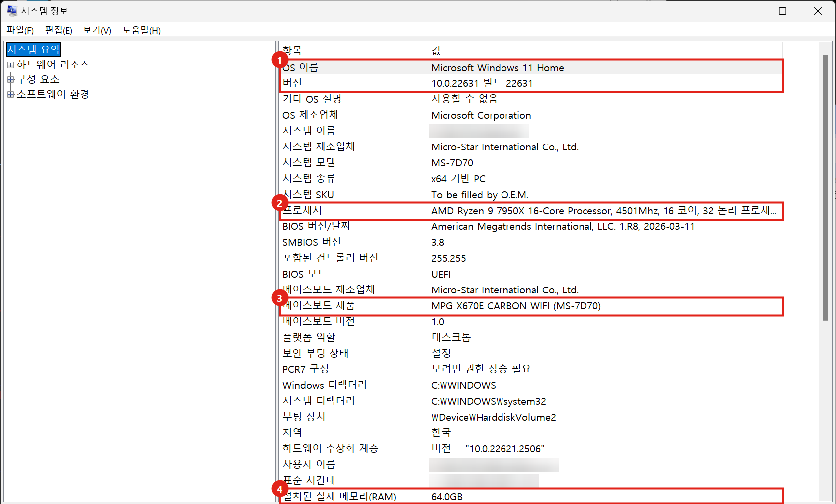Click the SMBIOS 버전 row
The height and width of the screenshot is (504, 836).
[x=531, y=242]
